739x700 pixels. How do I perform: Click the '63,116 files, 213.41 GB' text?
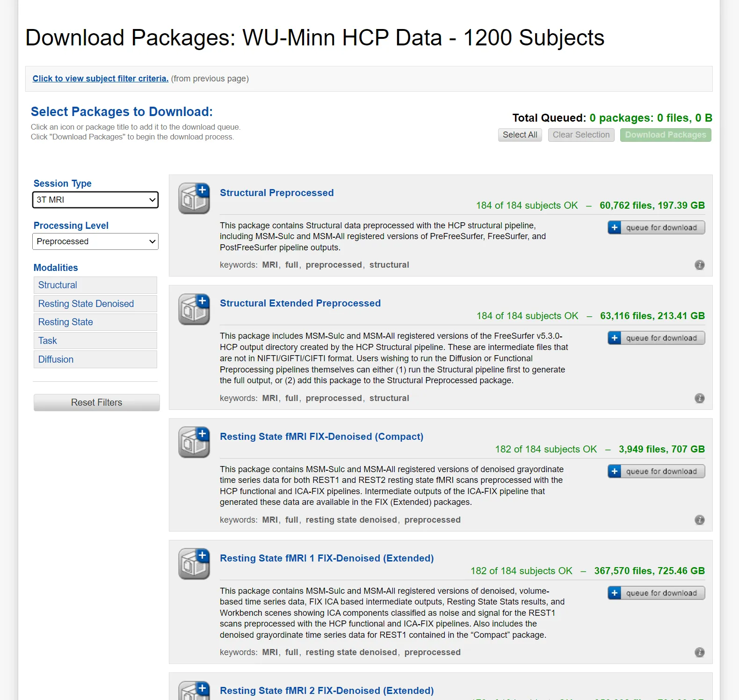coord(652,316)
